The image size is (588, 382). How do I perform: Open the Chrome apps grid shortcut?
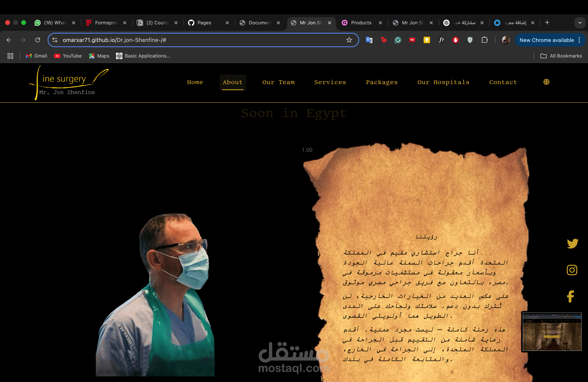(10, 56)
